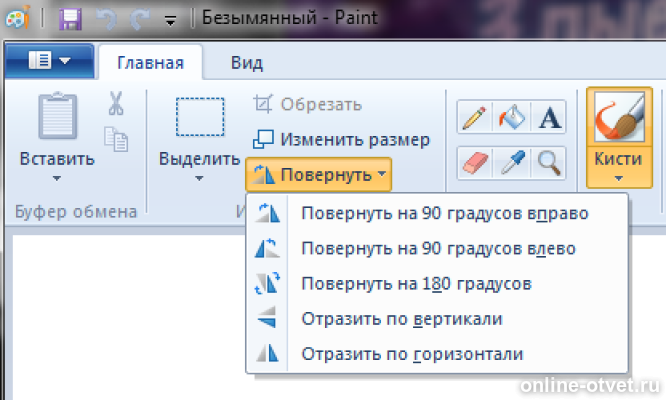Open the Customize Quick Access Toolbar arrow
Image resolution: width=666 pixels, height=400 pixels.
click(x=170, y=20)
